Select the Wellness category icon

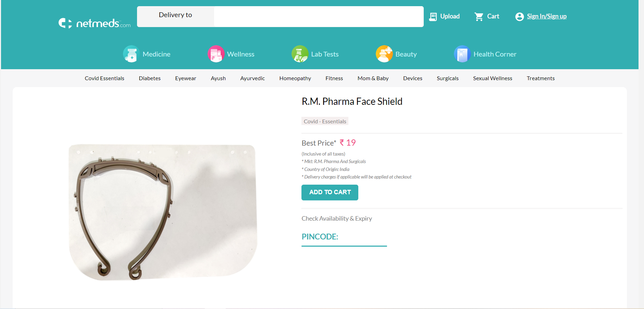215,54
